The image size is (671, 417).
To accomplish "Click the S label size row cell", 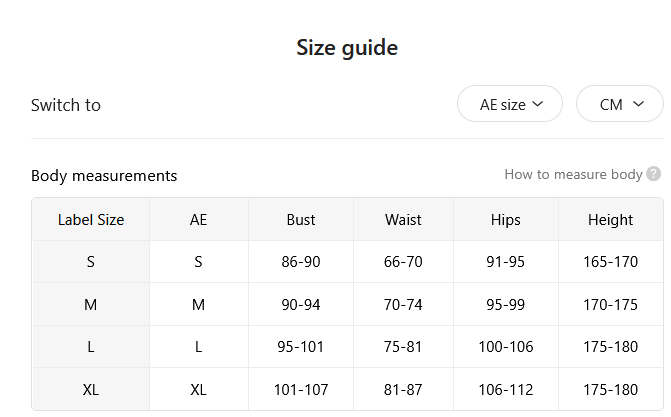I will (91, 262).
